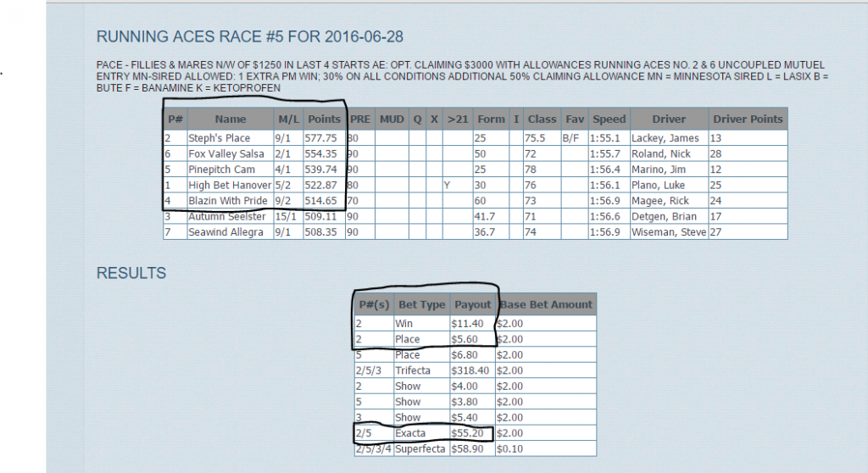Click the 'Class' column header
Viewport: 868px width, 473px height.
point(542,119)
